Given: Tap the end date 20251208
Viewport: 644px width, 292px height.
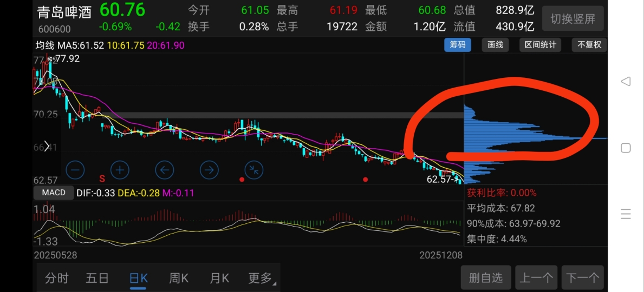Looking at the screenshot, I should (441, 255).
